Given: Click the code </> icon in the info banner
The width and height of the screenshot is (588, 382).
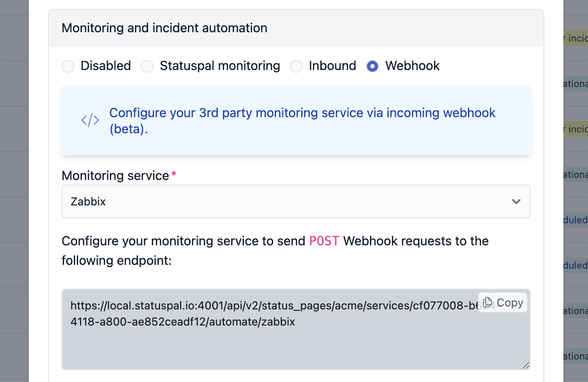Looking at the screenshot, I should click(x=90, y=120).
